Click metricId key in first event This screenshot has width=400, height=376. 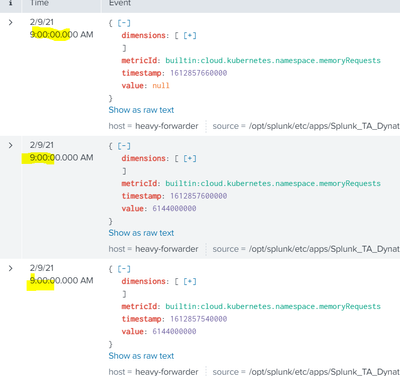139,61
